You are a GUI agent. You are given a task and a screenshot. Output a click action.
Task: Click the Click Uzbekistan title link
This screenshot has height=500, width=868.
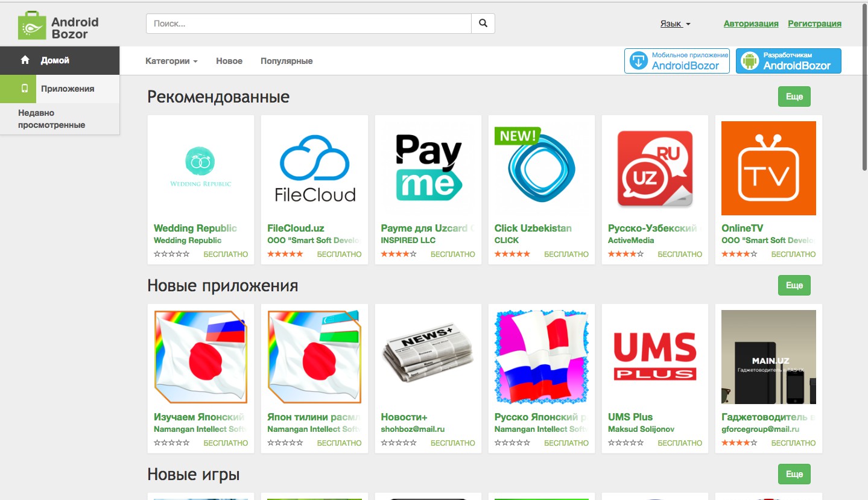533,228
